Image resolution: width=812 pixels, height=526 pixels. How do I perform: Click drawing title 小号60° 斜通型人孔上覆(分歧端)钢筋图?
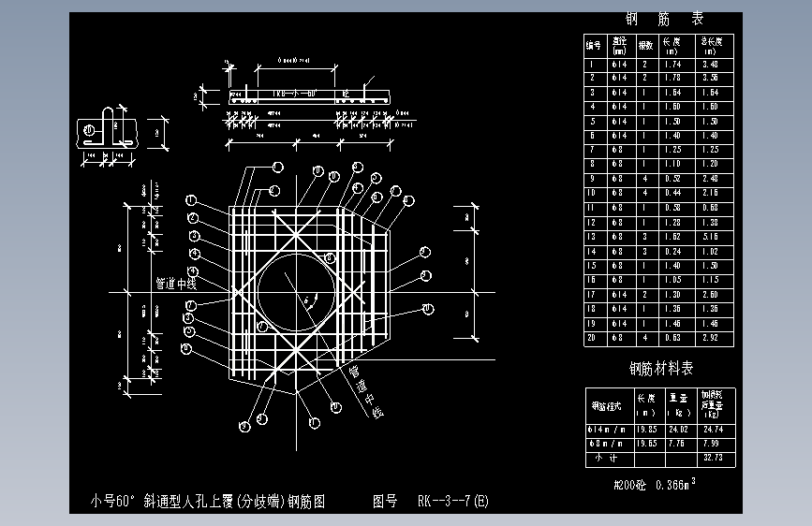(x=208, y=501)
